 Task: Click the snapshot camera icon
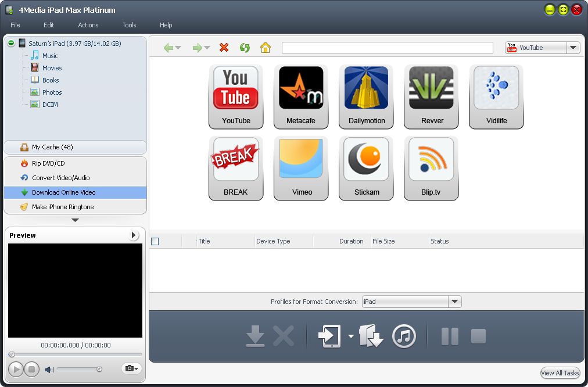(x=131, y=368)
